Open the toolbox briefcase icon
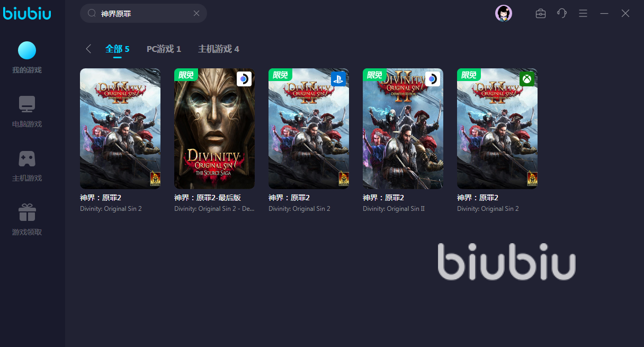 pos(541,13)
